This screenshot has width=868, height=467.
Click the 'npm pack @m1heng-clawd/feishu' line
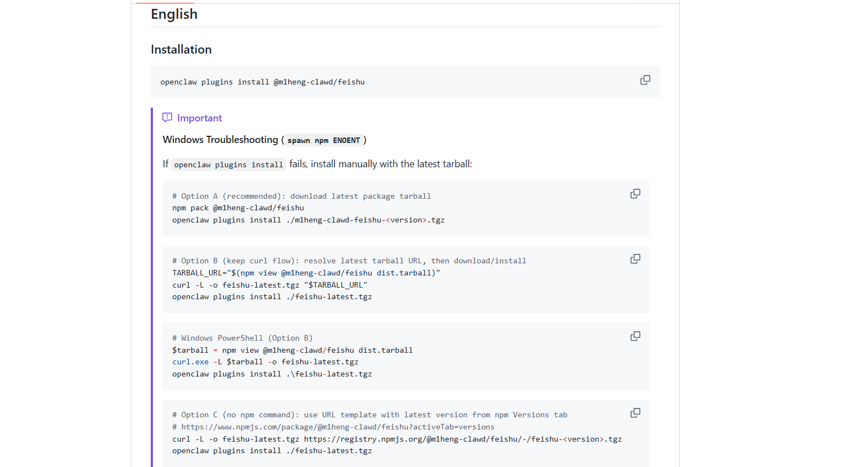[x=238, y=208]
